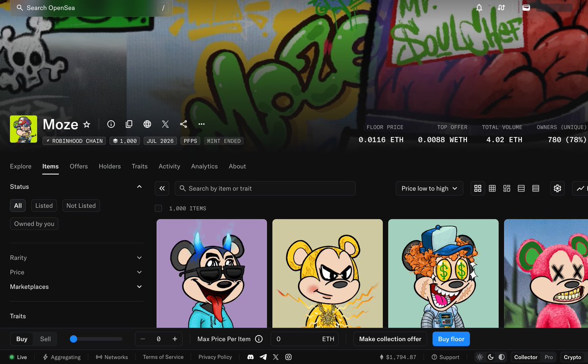588x364 pixels.
Task: Click the copy contract icon
Action: tap(129, 124)
